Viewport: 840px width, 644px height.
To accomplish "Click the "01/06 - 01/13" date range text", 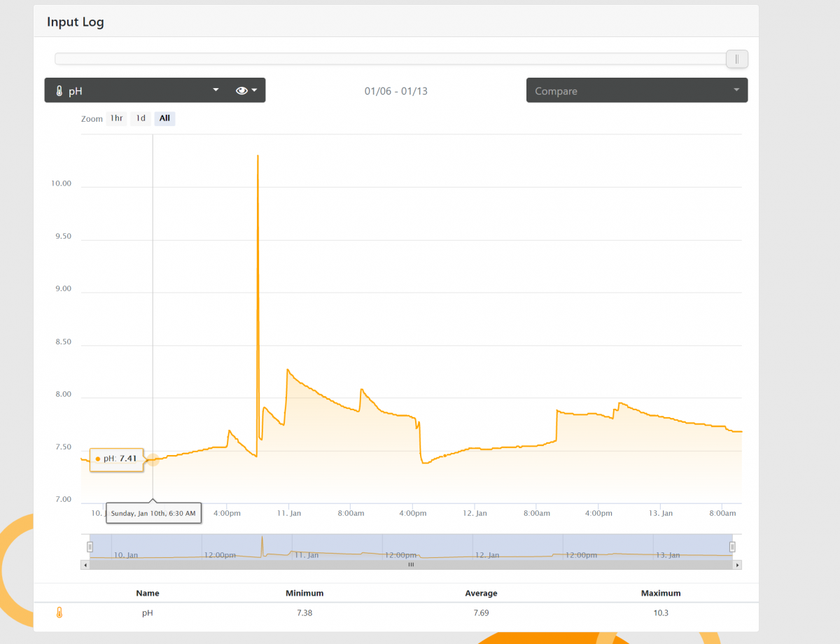I will tap(396, 91).
